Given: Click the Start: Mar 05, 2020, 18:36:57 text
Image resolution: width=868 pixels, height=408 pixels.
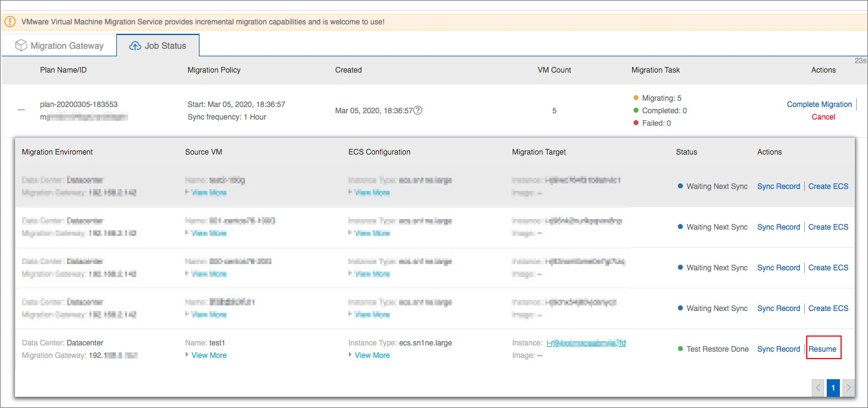Looking at the screenshot, I should click(x=236, y=105).
